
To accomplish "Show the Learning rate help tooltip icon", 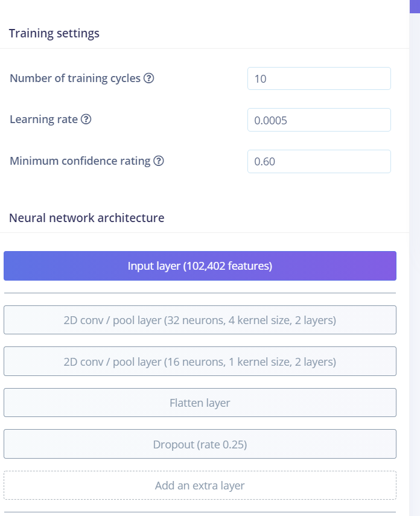I will 86,119.
